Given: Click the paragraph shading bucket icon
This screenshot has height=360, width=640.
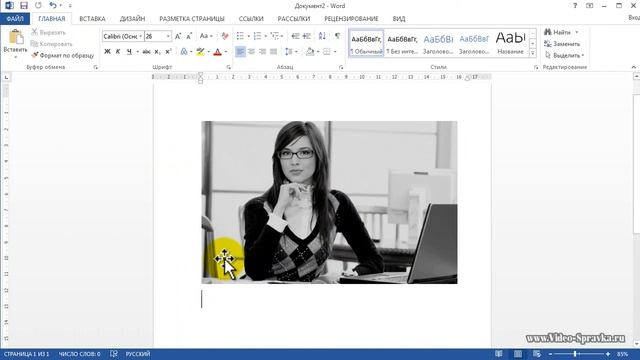Looking at the screenshot, I should click(310, 51).
